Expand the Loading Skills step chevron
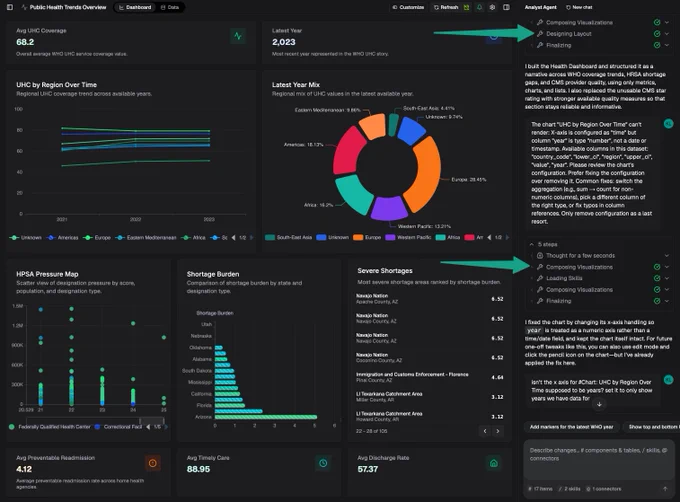 click(667, 278)
